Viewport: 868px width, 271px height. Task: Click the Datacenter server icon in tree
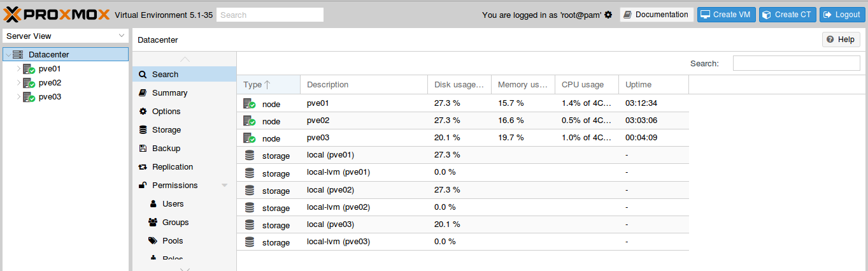18,55
